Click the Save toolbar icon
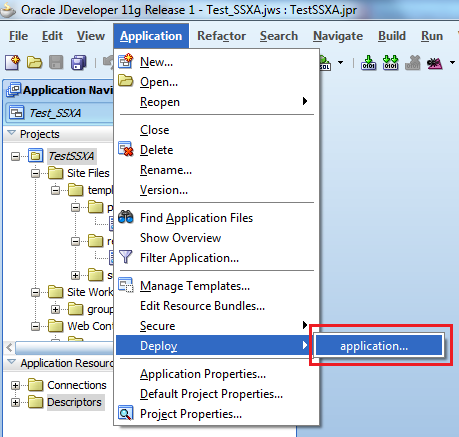This screenshot has height=437, width=459. tap(56, 62)
